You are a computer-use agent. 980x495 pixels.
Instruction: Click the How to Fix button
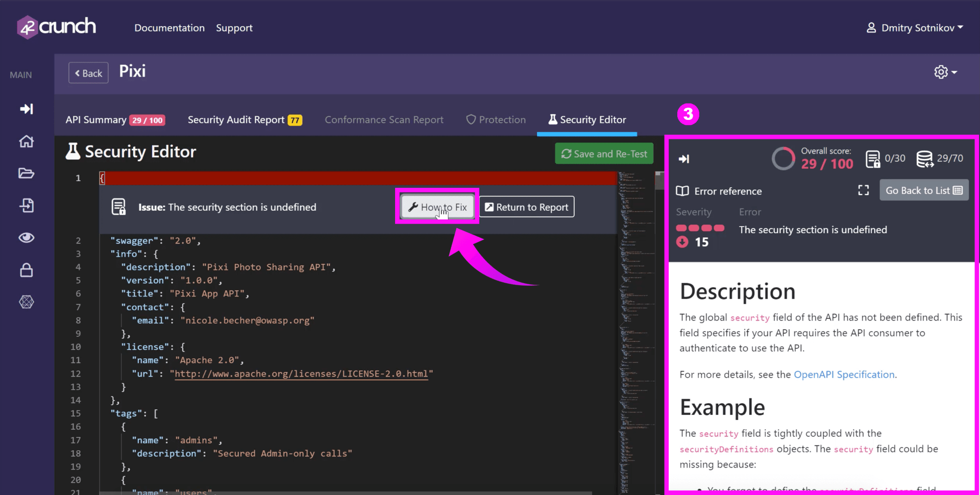[x=437, y=207]
